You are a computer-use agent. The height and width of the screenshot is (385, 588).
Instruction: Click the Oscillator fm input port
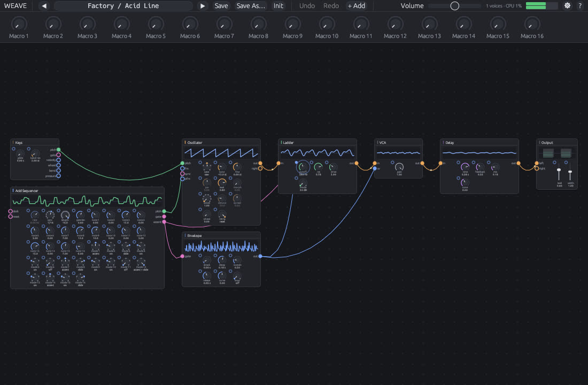coord(182,168)
